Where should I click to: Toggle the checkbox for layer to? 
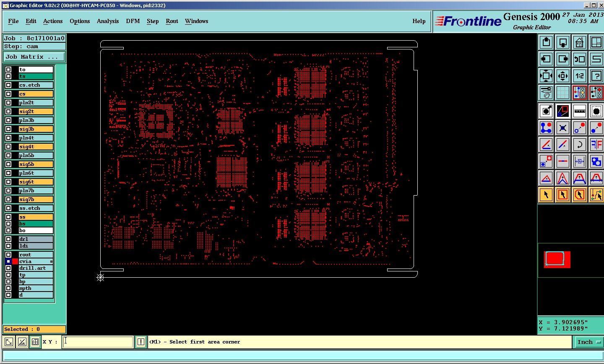tap(8, 70)
